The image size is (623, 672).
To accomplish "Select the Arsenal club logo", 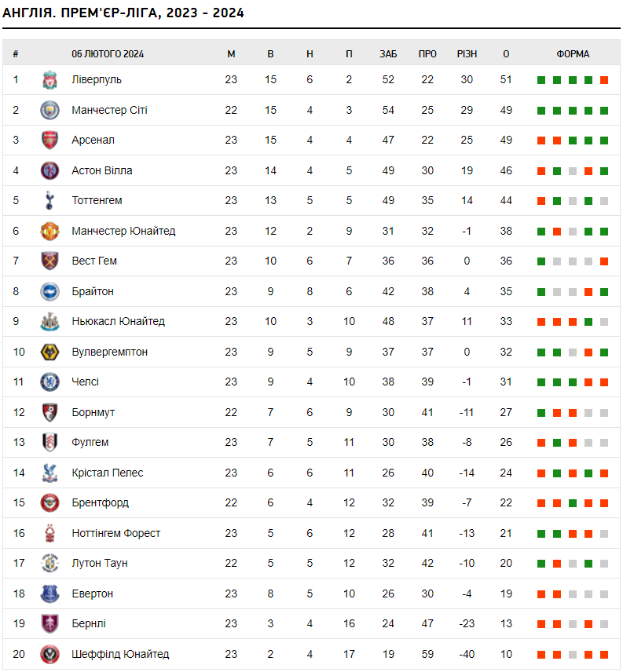I will pyautogui.click(x=49, y=140).
